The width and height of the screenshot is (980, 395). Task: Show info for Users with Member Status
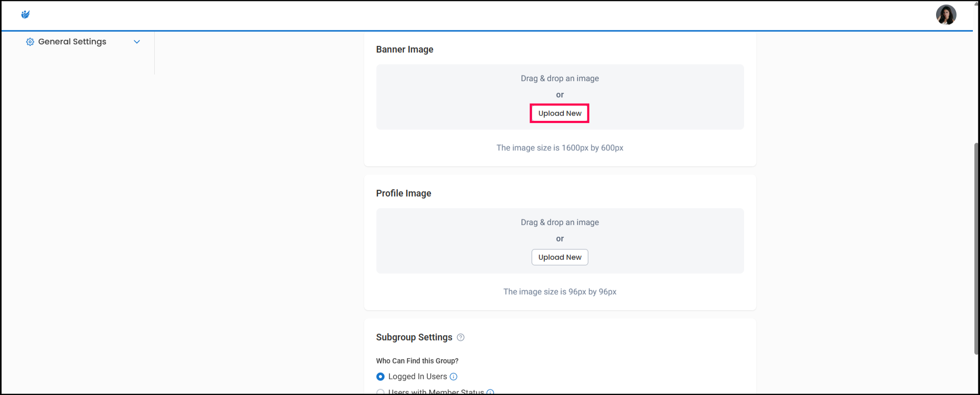pyautogui.click(x=490, y=392)
